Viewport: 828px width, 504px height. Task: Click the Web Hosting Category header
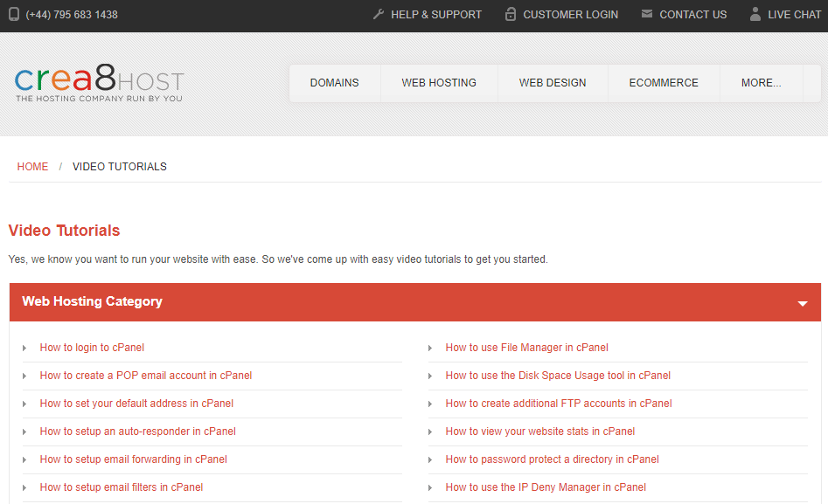(x=415, y=302)
